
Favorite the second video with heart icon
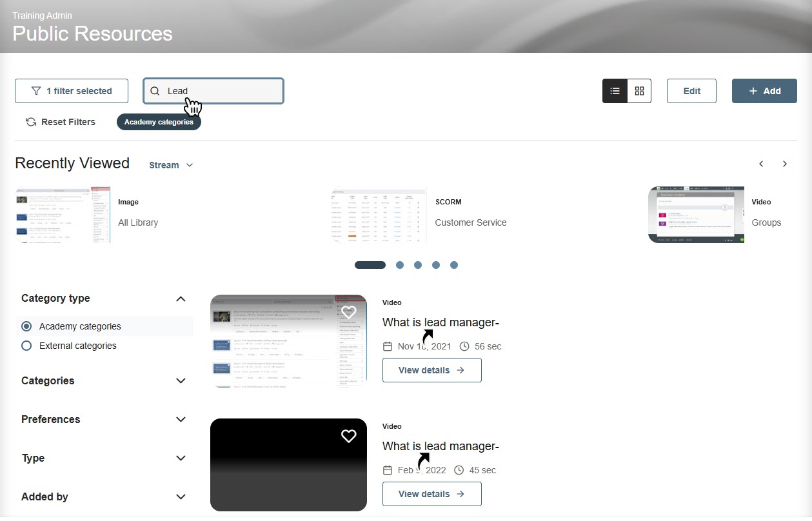(x=348, y=437)
